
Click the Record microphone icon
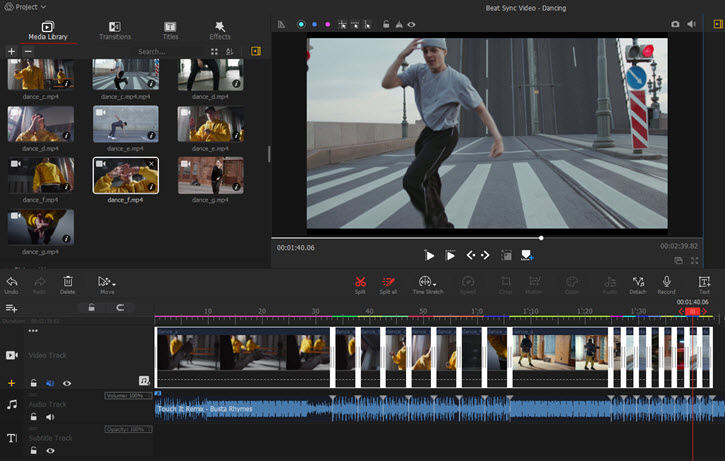pyautogui.click(x=666, y=283)
